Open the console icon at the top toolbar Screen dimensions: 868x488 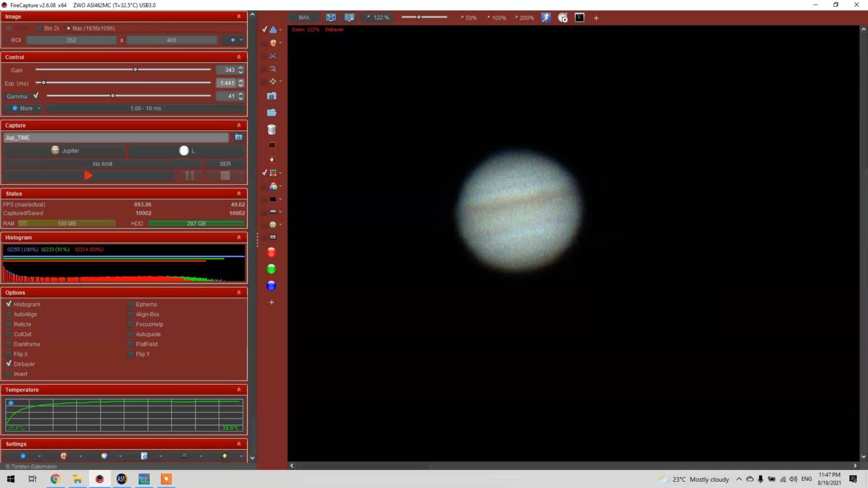tap(579, 18)
